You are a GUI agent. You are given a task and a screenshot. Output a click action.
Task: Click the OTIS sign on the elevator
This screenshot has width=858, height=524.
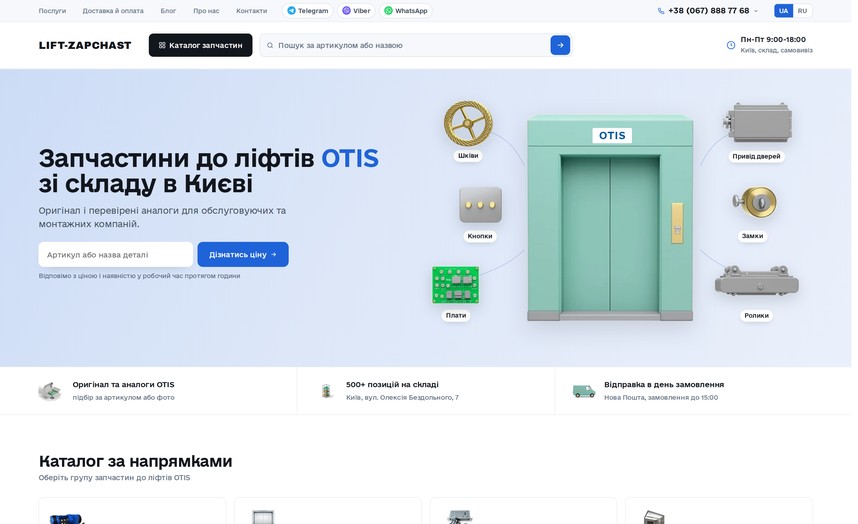coord(612,136)
